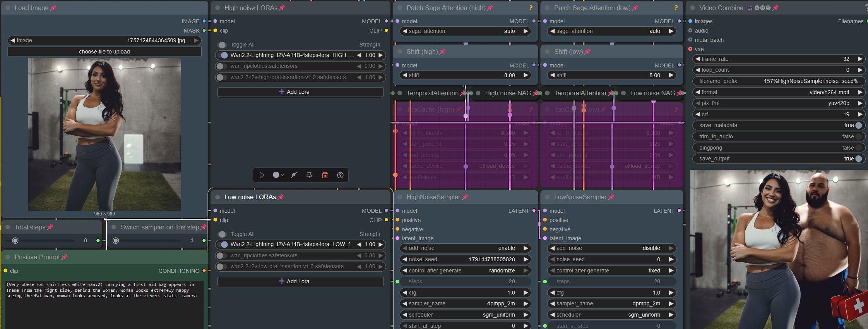The width and height of the screenshot is (868, 329).
Task: Click the question mark on Patch Sage Attention (high)
Action: tap(531, 8)
